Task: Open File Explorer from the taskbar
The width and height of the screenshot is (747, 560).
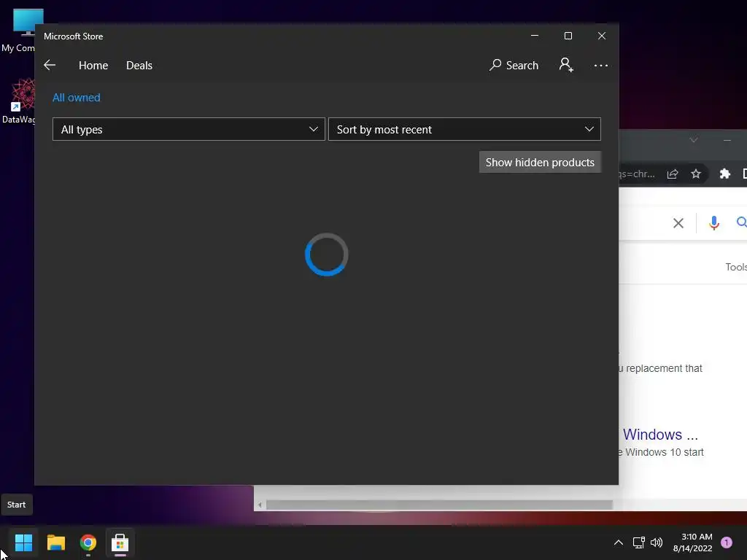Action: pos(55,542)
